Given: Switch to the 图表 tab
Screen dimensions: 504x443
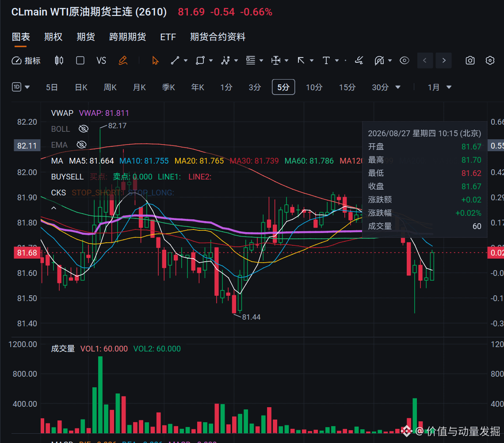Looking at the screenshot, I should tap(21, 37).
